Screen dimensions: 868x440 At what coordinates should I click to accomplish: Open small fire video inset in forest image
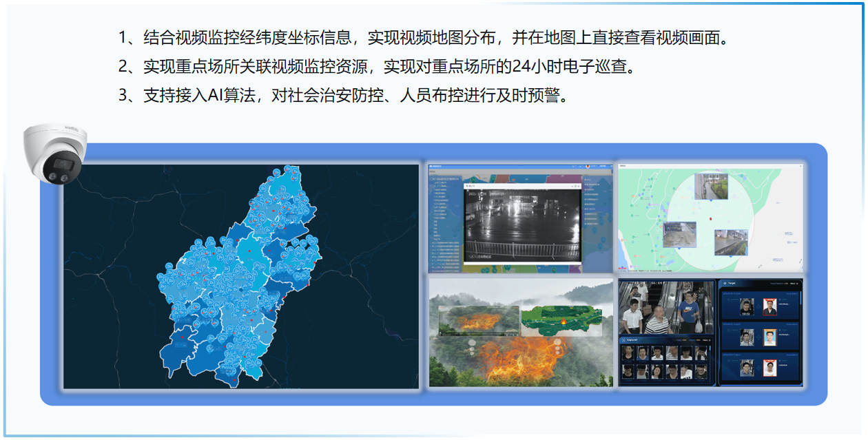[478, 322]
